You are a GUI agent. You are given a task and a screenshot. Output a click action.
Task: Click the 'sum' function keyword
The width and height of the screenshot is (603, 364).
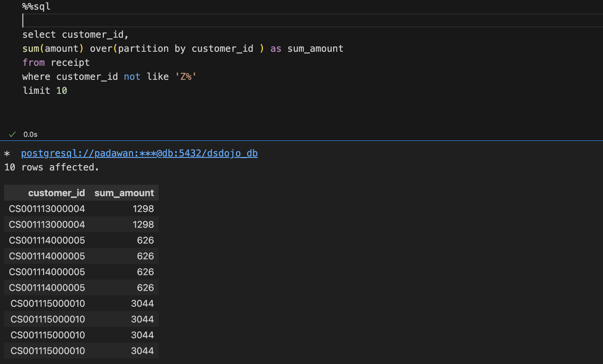[30, 49]
